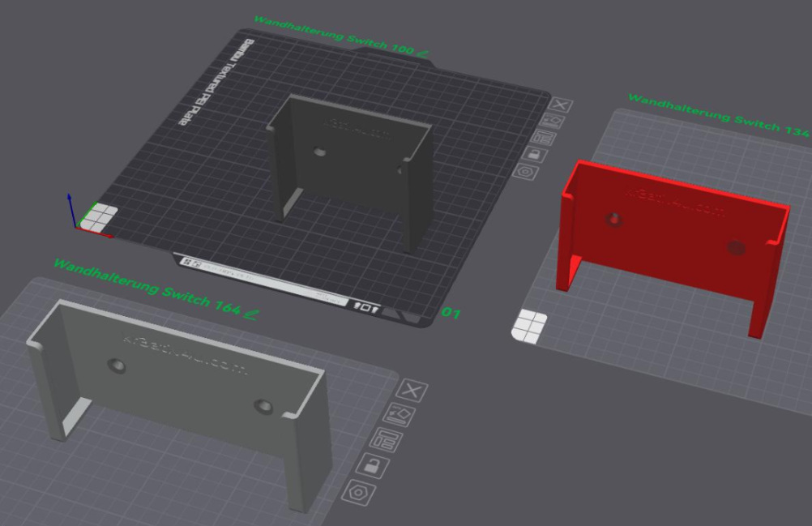812x526 pixels.
Task: Click the remove-objects X icon beside plate Switch 100
Action: [x=562, y=105]
